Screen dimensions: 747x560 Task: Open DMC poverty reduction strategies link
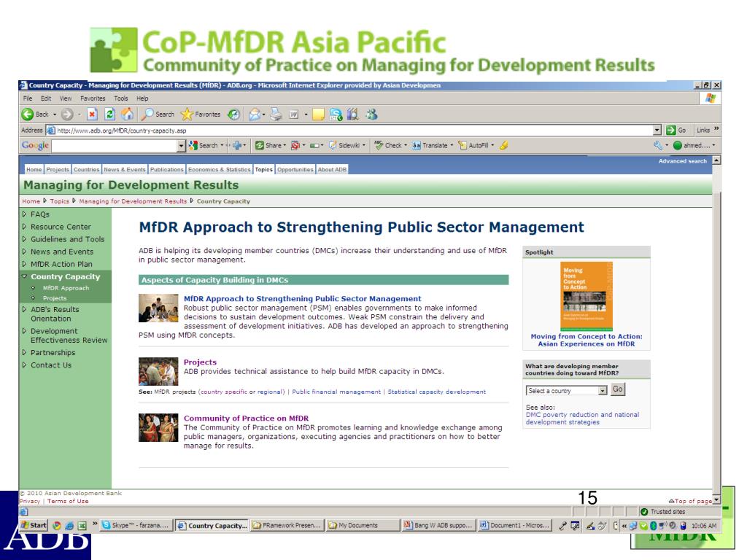coord(582,419)
